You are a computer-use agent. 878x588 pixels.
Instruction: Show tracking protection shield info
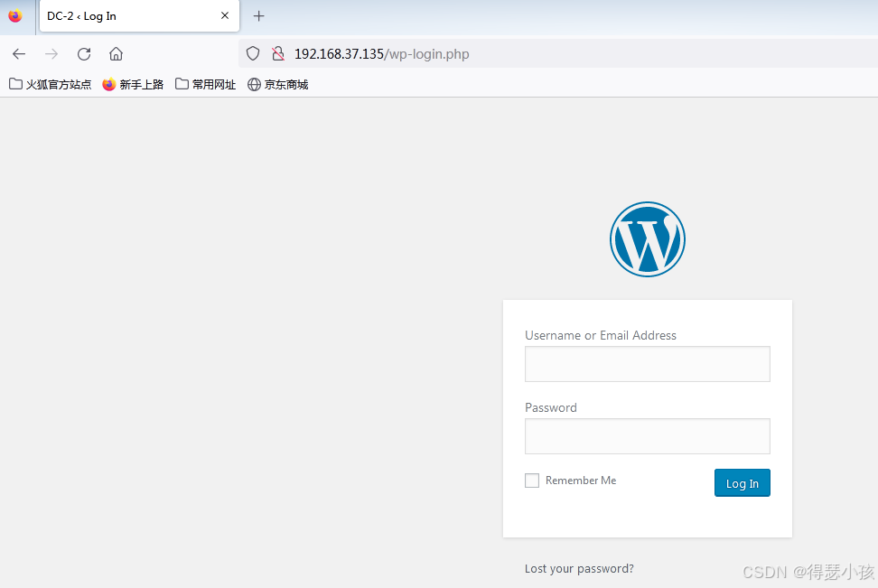click(253, 54)
